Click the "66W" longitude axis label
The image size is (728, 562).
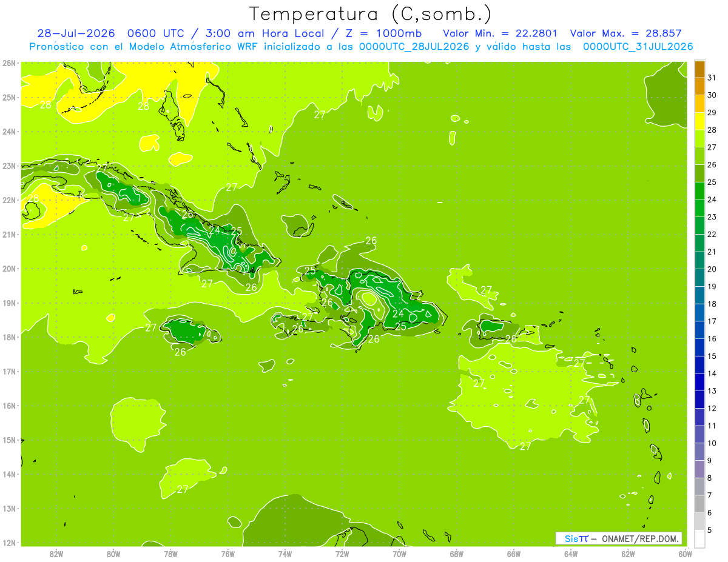click(513, 554)
